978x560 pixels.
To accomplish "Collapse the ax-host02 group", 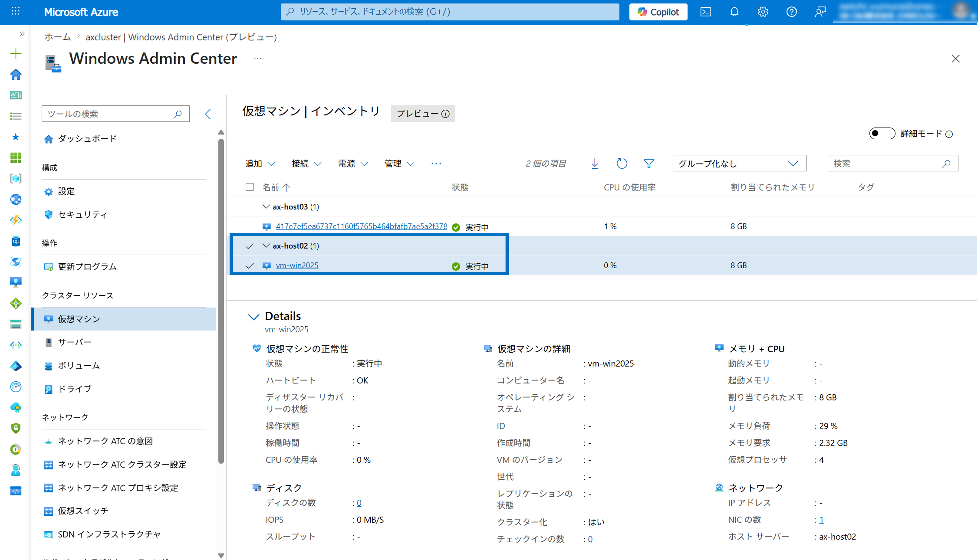I will point(266,246).
